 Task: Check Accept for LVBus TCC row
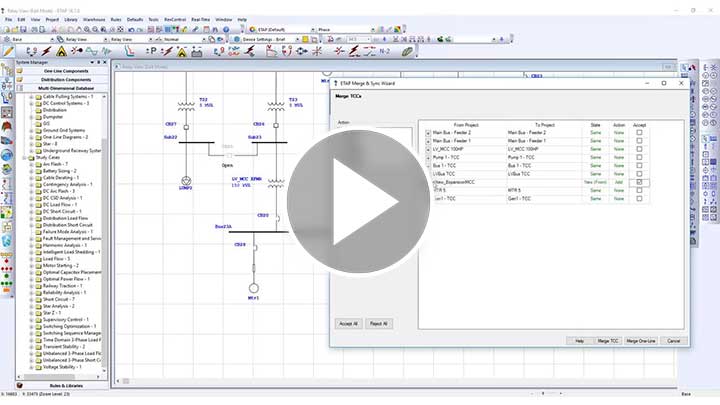pyautogui.click(x=639, y=174)
